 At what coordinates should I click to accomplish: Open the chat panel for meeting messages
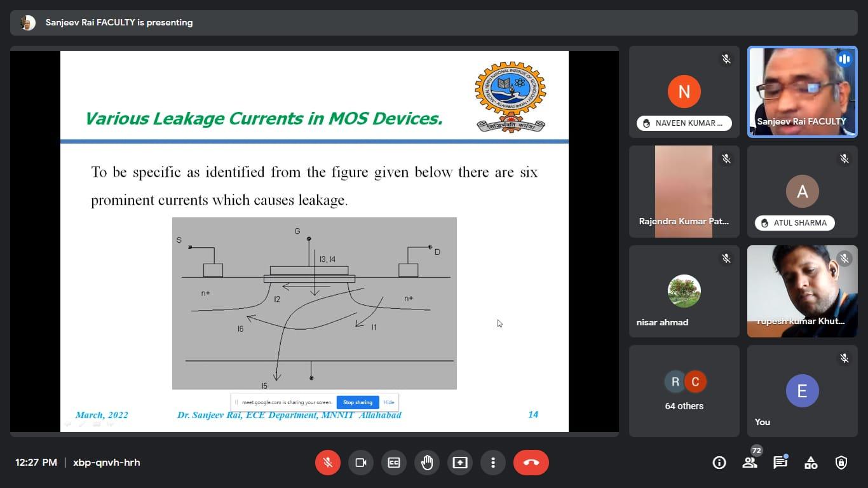[x=780, y=463]
